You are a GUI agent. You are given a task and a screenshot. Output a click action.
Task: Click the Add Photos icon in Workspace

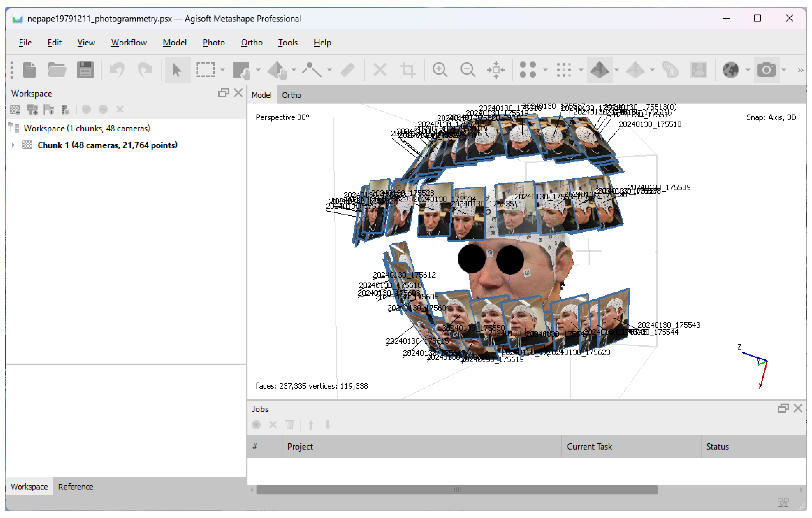click(x=32, y=110)
